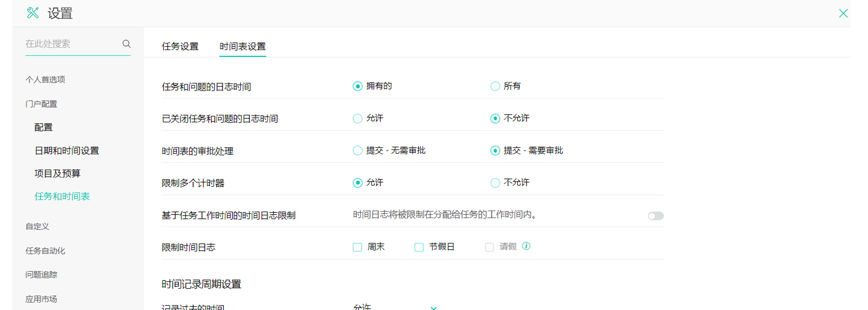Screen dimensions: 868x310
Task: Open 日期和时间设置 in the sidebar
Action: (x=67, y=150)
